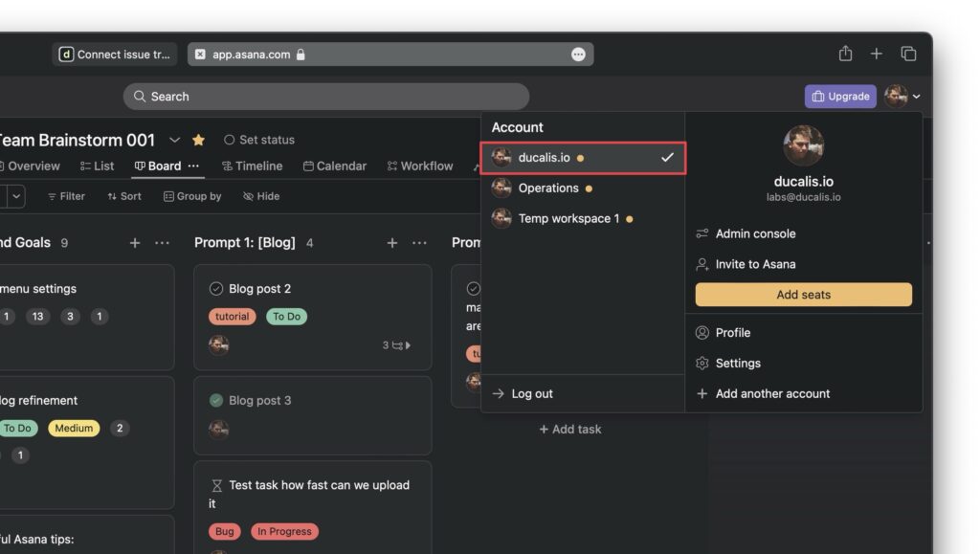Open the Group by icon
The image size is (980, 554).
click(167, 195)
